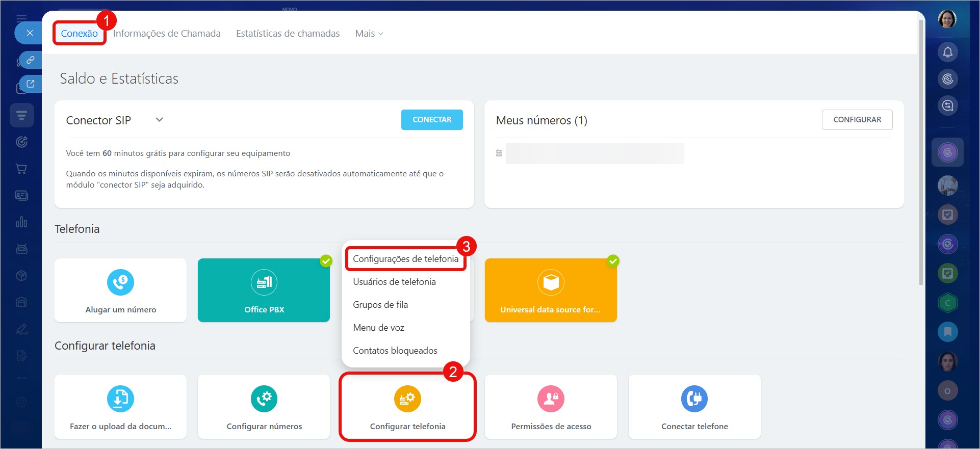The width and height of the screenshot is (980, 449).
Task: Open Estatísticas de chamadas tab
Action: [x=288, y=34]
